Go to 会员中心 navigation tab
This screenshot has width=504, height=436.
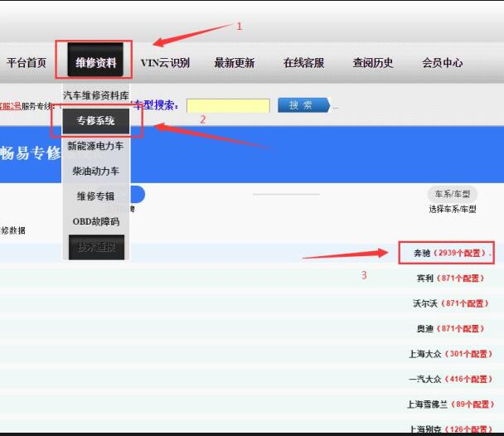click(x=443, y=62)
